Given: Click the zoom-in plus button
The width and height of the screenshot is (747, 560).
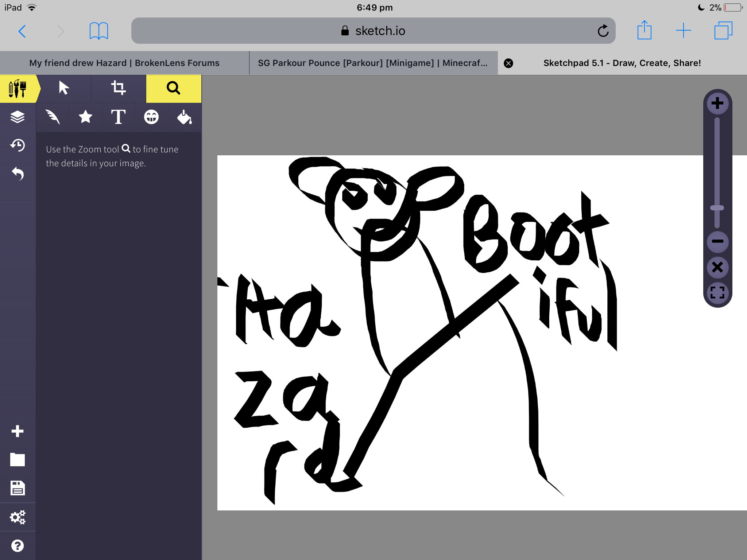Looking at the screenshot, I should pos(717,103).
